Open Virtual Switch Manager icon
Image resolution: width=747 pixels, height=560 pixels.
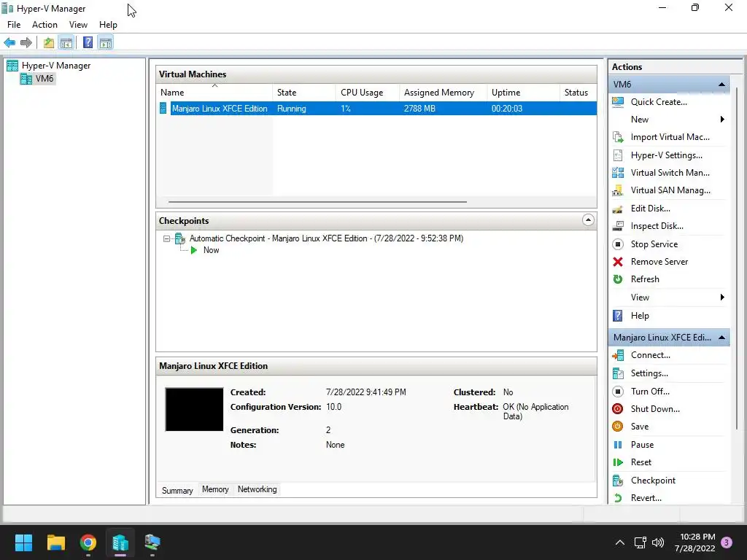click(x=618, y=173)
